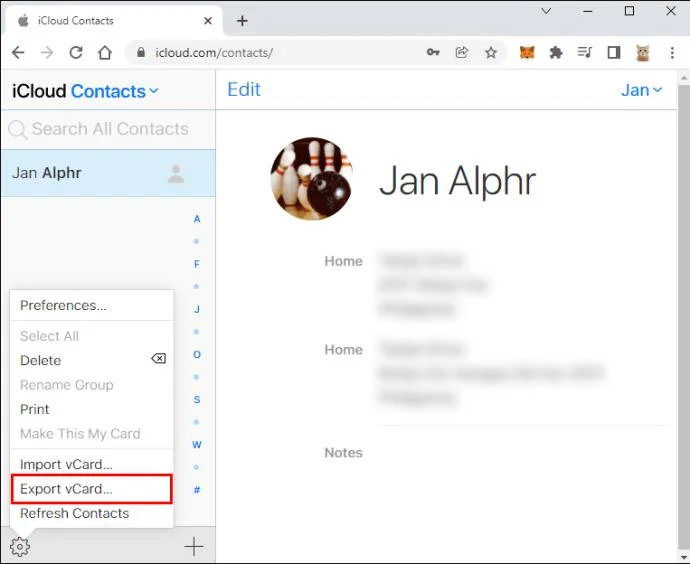Image resolution: width=690 pixels, height=564 pixels.
Task: Select the Jan Alphr contact row
Action: [108, 173]
